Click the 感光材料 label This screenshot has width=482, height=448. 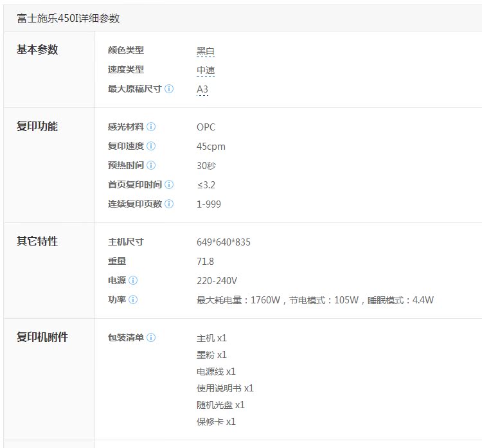(126, 127)
